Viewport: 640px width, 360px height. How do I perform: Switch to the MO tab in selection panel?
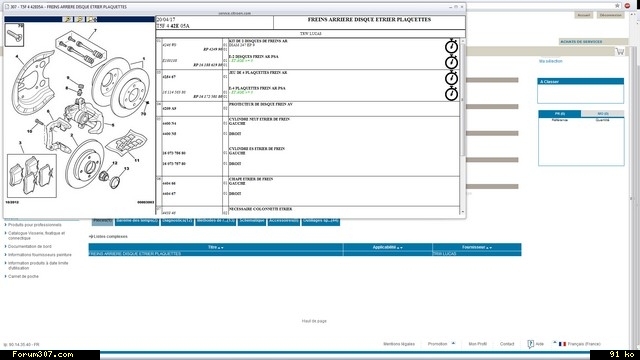(x=602, y=113)
